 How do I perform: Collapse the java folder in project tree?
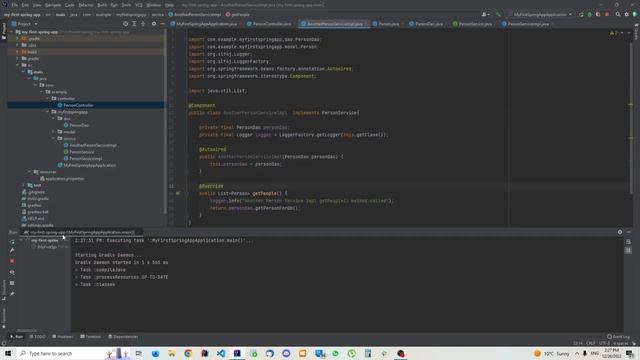(29, 78)
